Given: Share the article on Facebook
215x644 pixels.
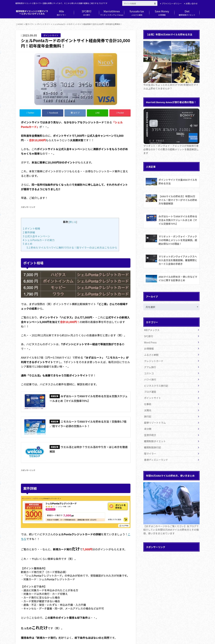Looking at the screenshot, I should [x=53, y=113].
